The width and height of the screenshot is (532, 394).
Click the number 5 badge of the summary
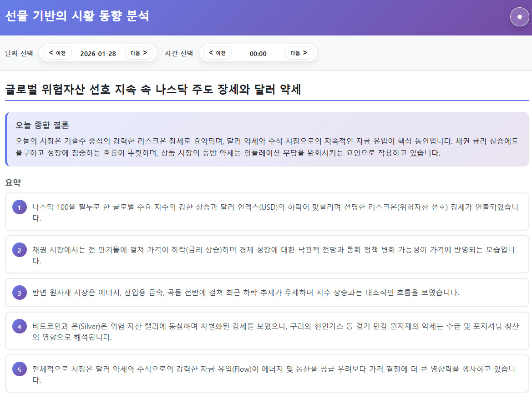19,369
